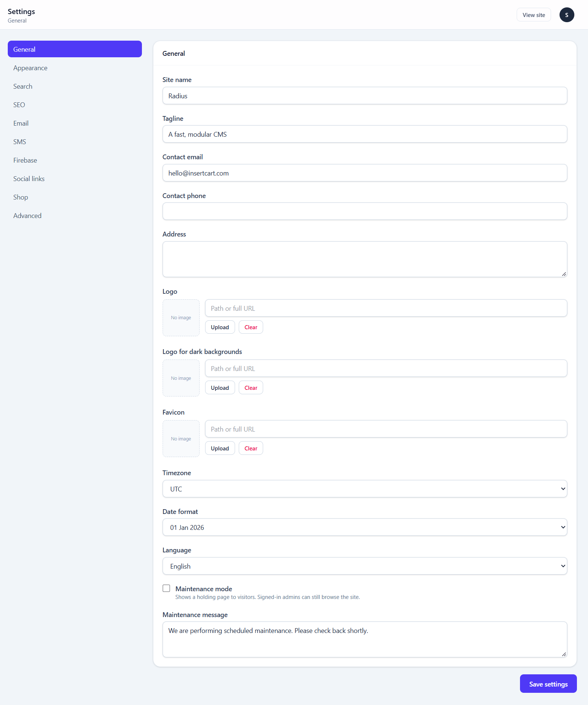Click the View site button
Viewport: 588px width, 705px height.
534,15
